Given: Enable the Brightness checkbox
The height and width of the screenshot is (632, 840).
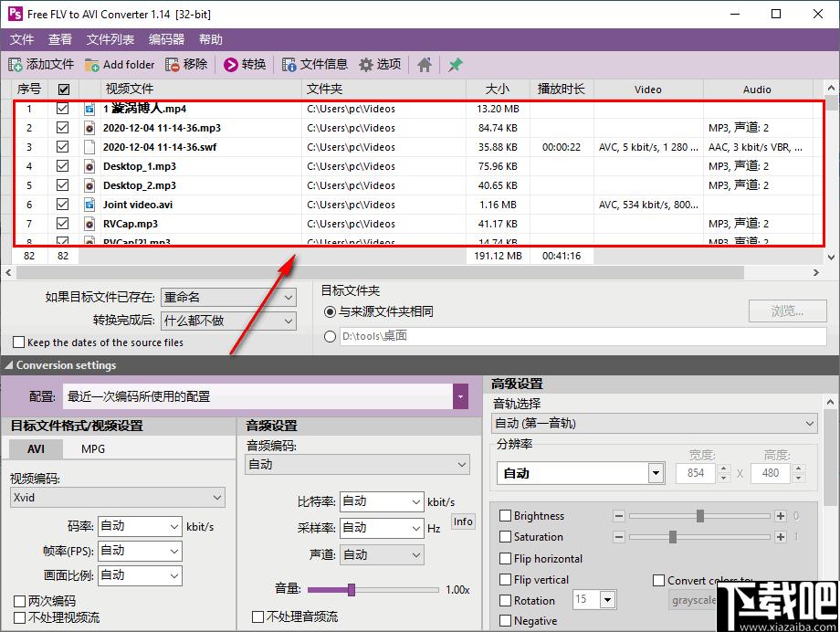Looking at the screenshot, I should [505, 516].
